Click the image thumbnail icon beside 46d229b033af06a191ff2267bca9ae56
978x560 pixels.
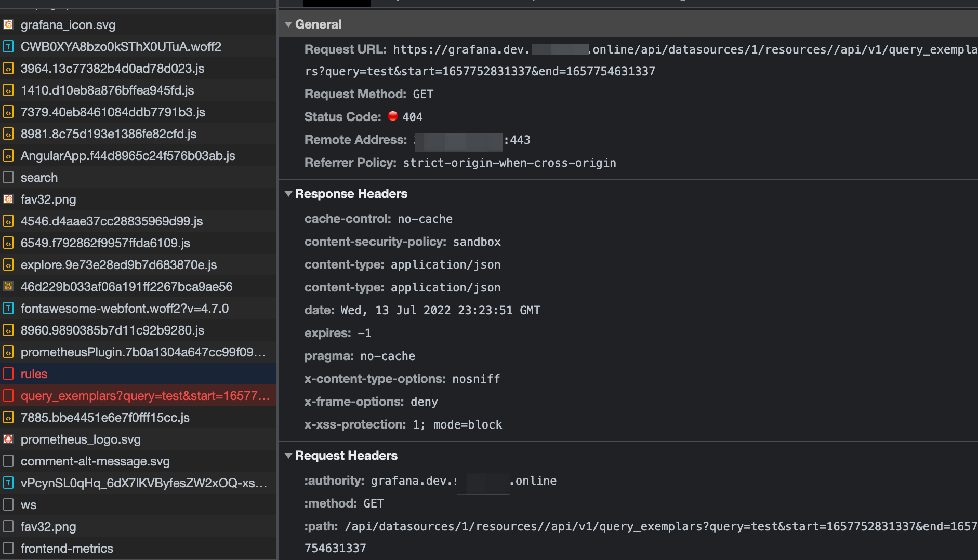[x=8, y=286]
